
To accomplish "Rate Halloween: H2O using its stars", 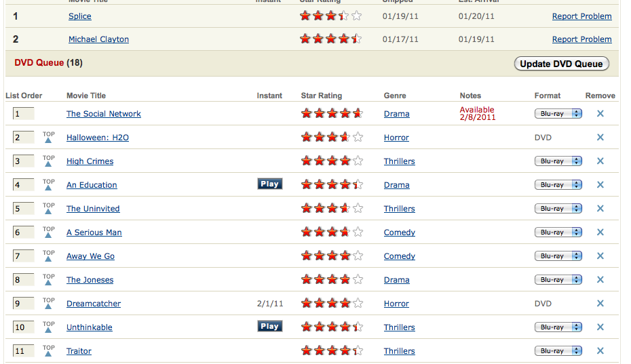I will pyautogui.click(x=332, y=138).
